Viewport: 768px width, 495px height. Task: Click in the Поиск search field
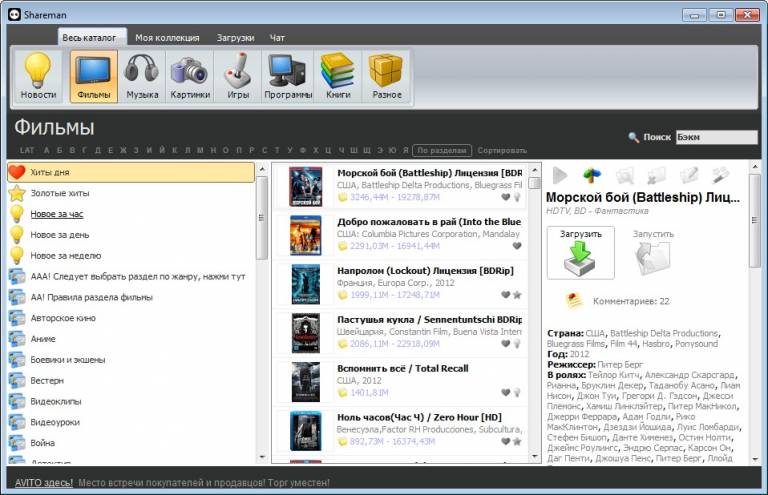[716, 137]
